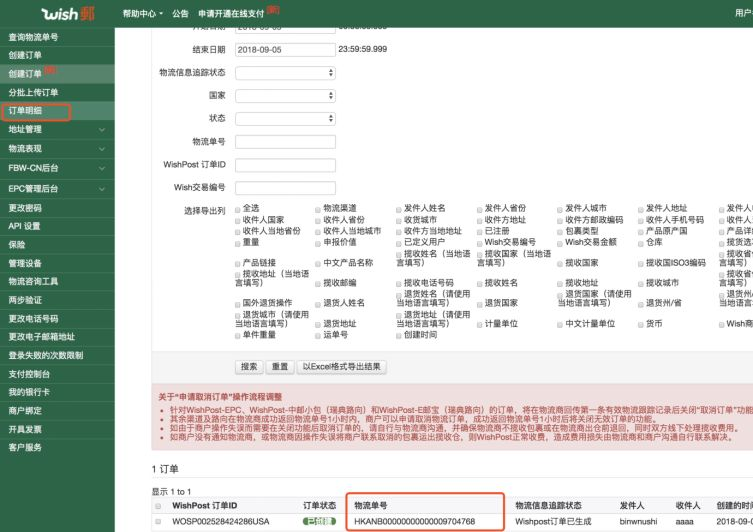Image resolution: width=753 pixels, height=532 pixels.
Task: Expand the 物流表现 sidebar section
Action: click(x=57, y=149)
